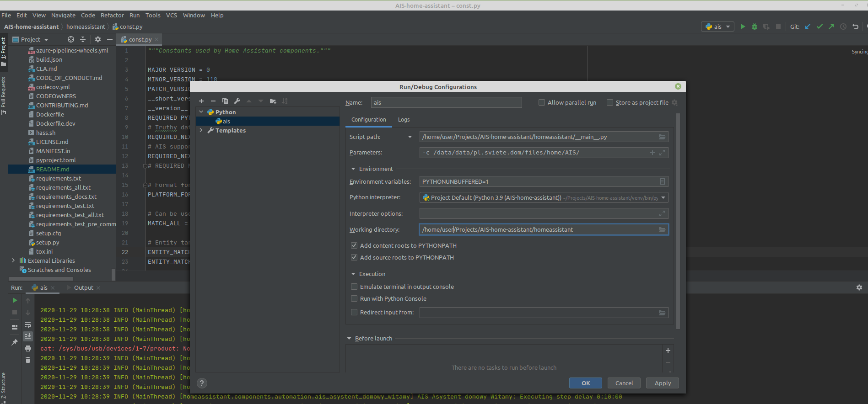The image size is (868, 404).
Task: Run ais with green play toolbar icon
Action: tap(743, 27)
